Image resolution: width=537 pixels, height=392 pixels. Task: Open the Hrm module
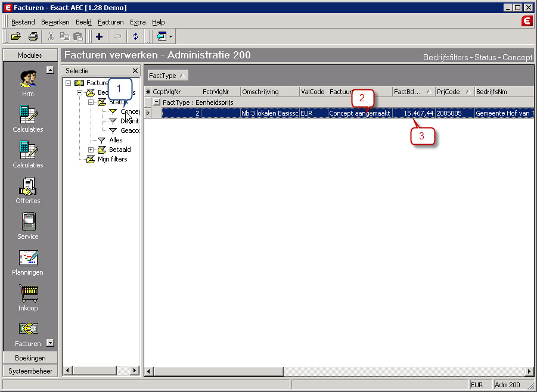(28, 83)
